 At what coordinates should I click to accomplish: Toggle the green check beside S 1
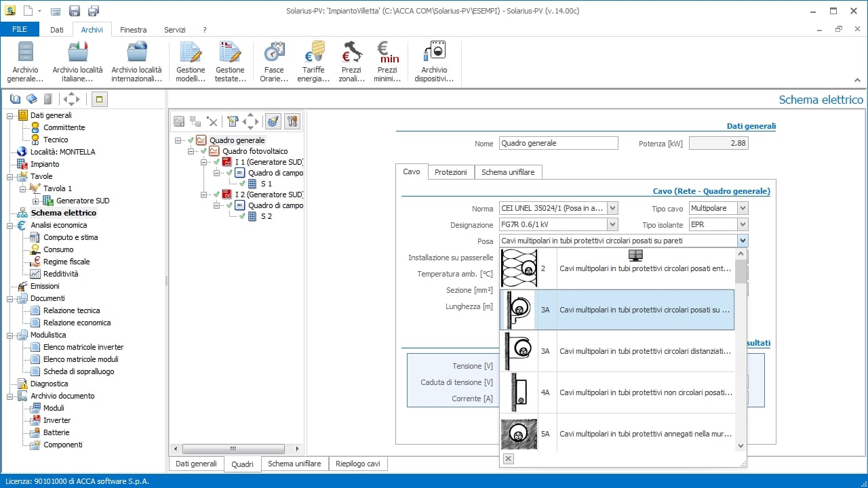coord(241,184)
